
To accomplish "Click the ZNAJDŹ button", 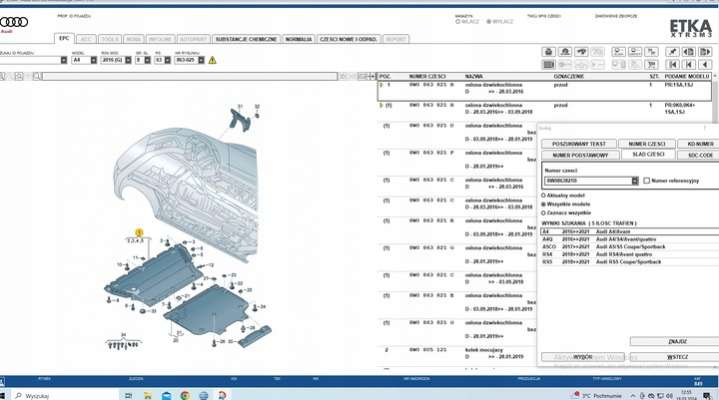I will click(x=677, y=341).
